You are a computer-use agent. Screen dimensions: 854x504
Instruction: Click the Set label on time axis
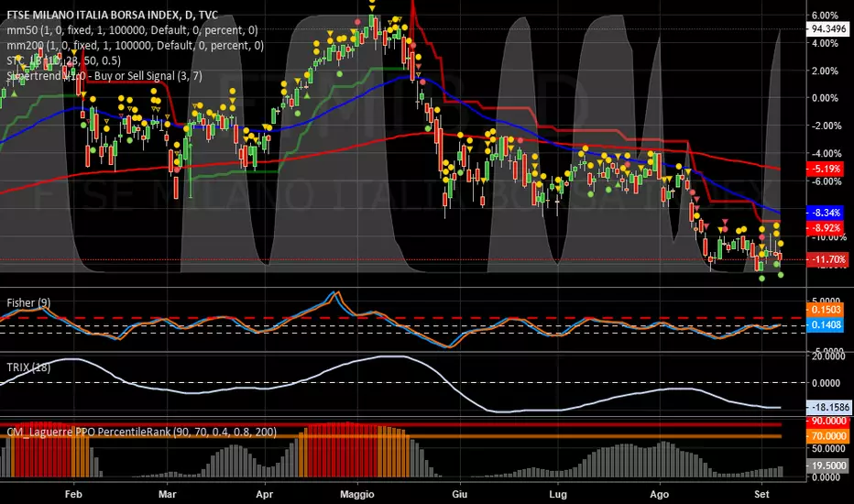761,494
